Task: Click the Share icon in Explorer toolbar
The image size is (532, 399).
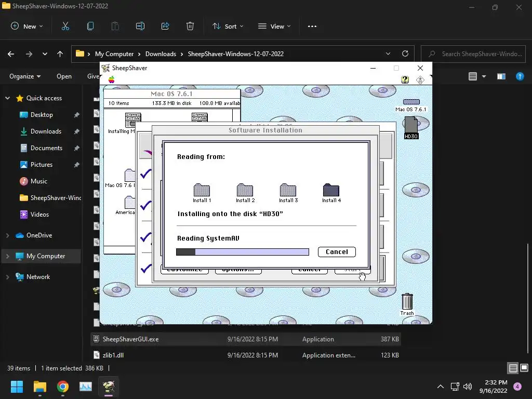Action: pos(165,26)
